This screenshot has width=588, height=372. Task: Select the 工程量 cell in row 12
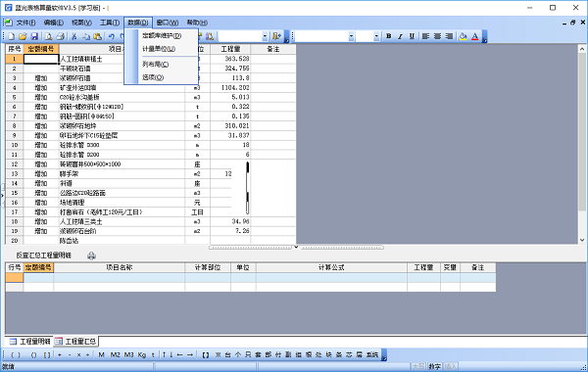(230, 164)
